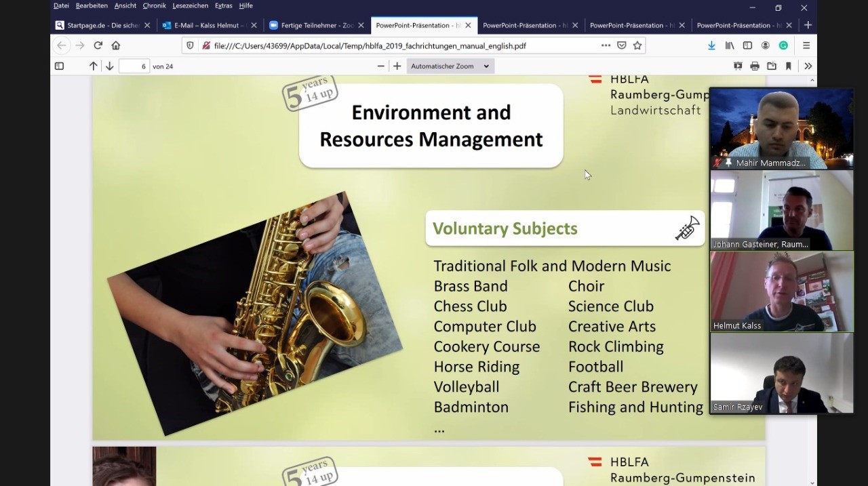
Task: Close the E-Mail Kalss Helmut tab
Action: (x=254, y=25)
